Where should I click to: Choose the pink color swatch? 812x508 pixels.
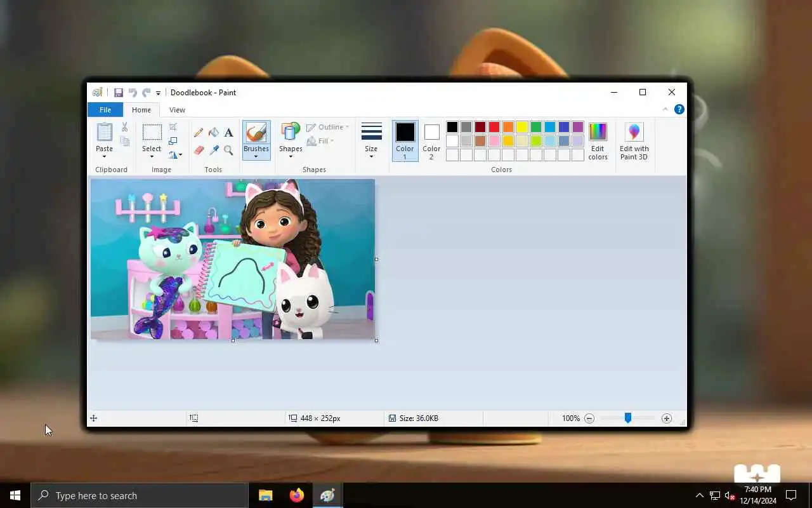[x=494, y=141]
